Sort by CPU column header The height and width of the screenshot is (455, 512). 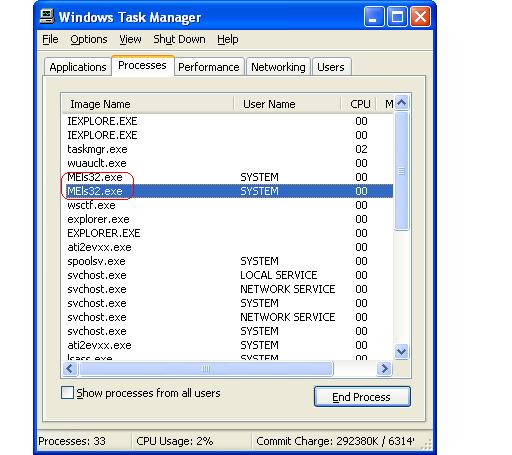[359, 104]
